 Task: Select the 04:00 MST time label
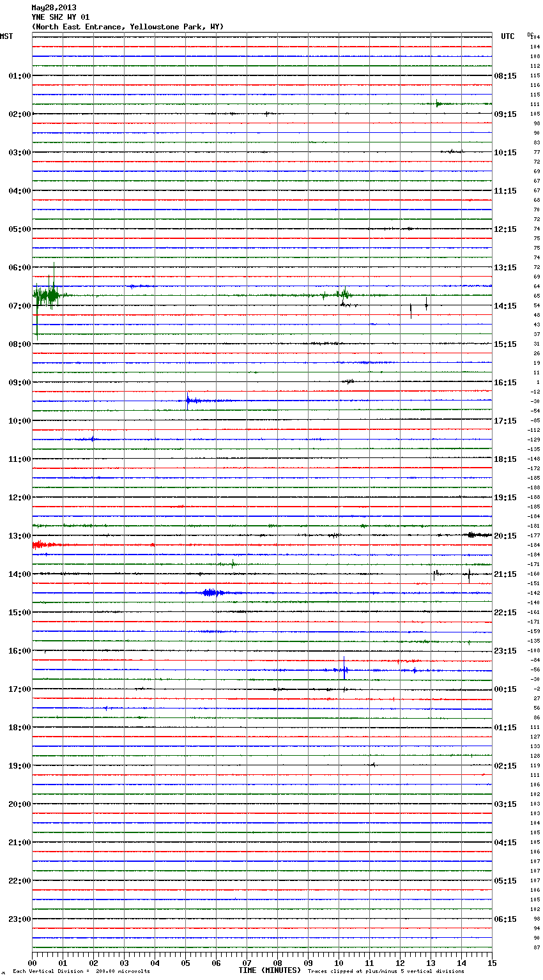point(19,191)
